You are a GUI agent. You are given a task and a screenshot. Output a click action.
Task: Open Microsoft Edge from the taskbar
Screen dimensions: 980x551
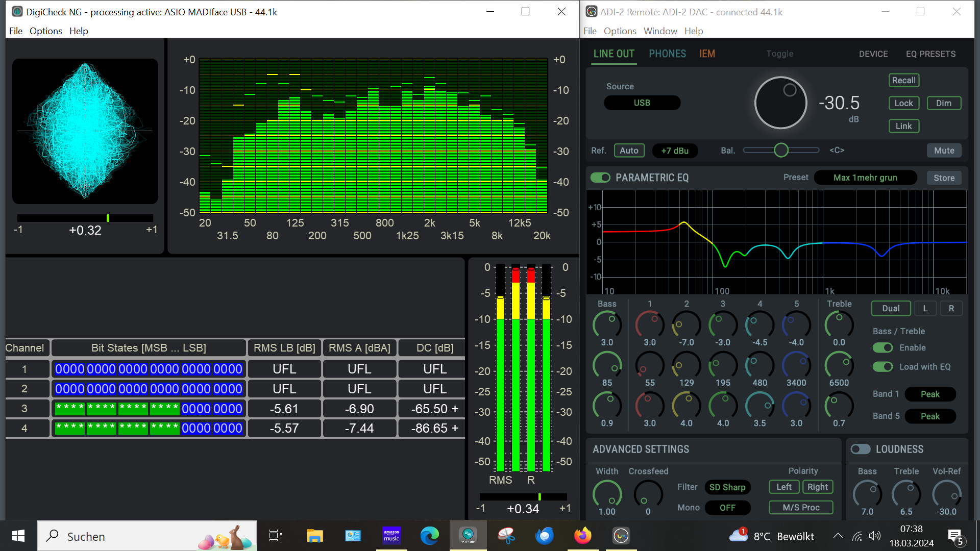click(430, 536)
